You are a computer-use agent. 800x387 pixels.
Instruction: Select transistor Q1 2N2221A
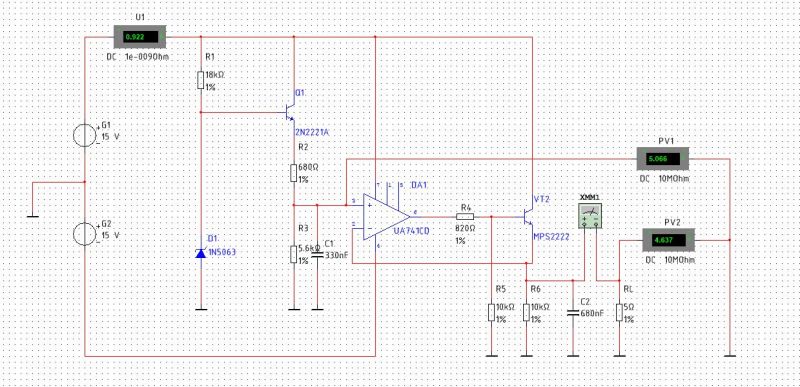tap(290, 112)
